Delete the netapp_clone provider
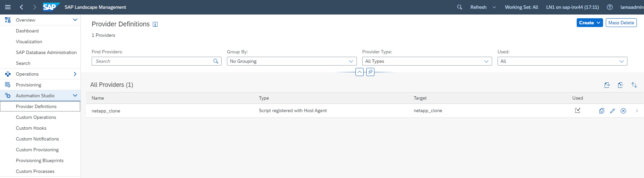This screenshot has height=178, width=644. (623, 111)
